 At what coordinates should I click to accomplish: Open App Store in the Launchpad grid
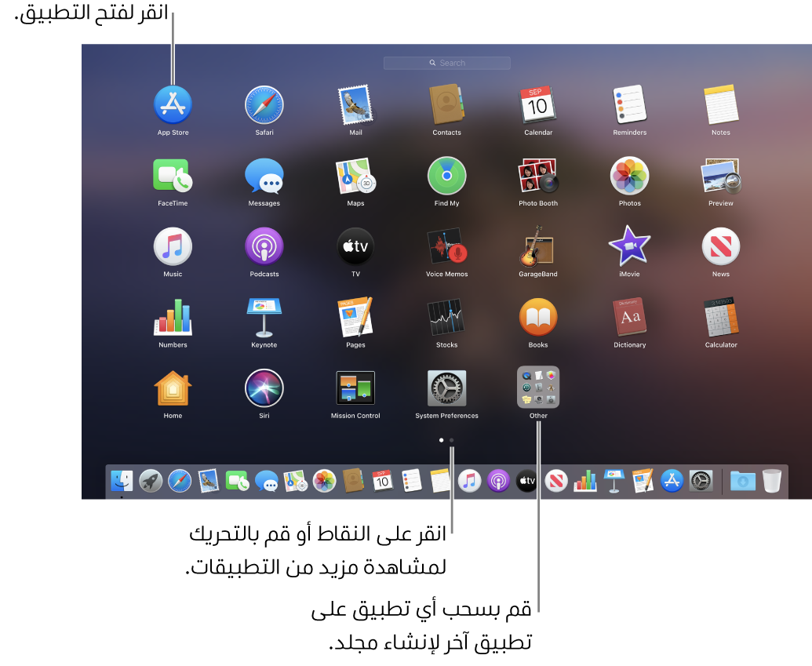pyautogui.click(x=173, y=104)
